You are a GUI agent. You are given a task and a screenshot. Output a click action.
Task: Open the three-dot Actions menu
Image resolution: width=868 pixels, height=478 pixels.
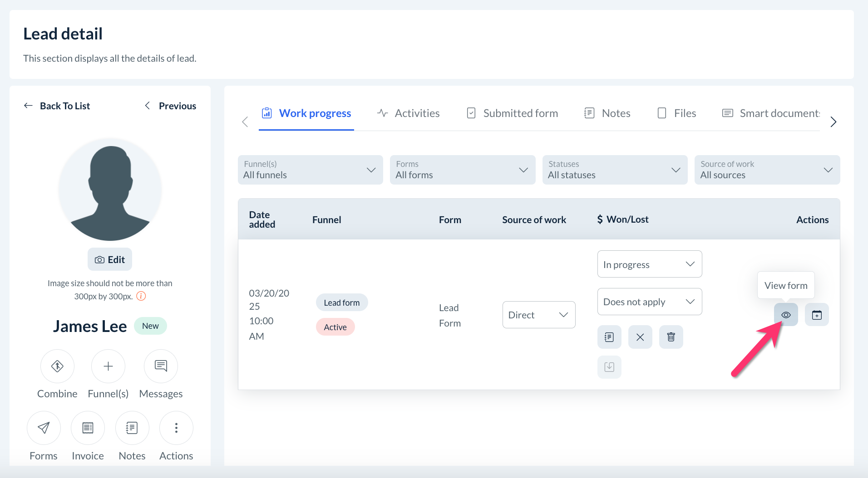click(176, 428)
